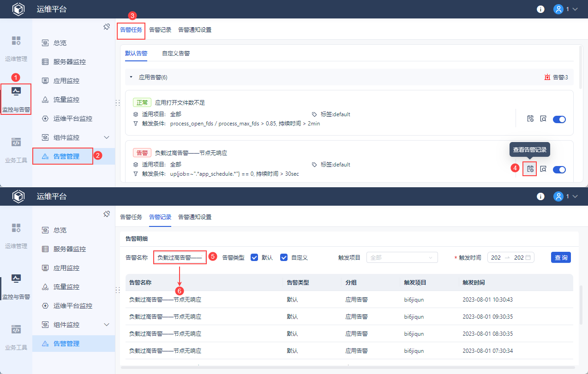Click the info icon on the 告警任务 page header

click(541, 9)
